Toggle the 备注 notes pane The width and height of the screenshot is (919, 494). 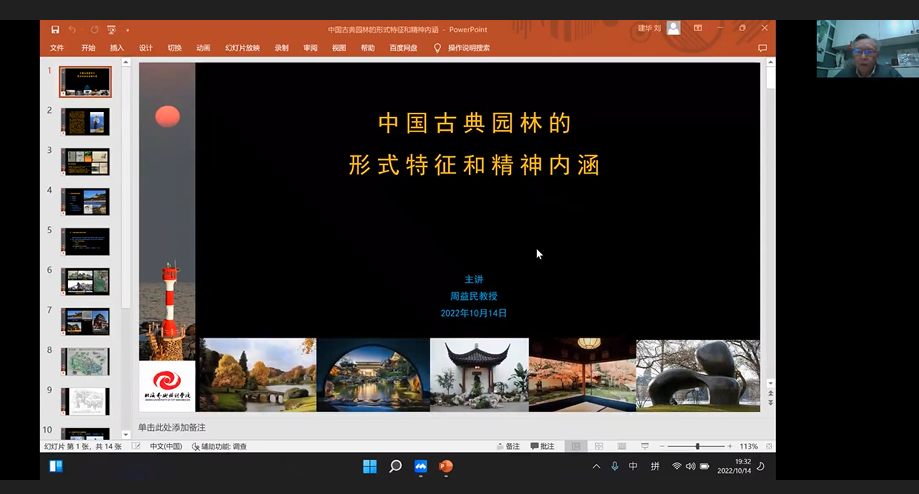click(x=507, y=446)
